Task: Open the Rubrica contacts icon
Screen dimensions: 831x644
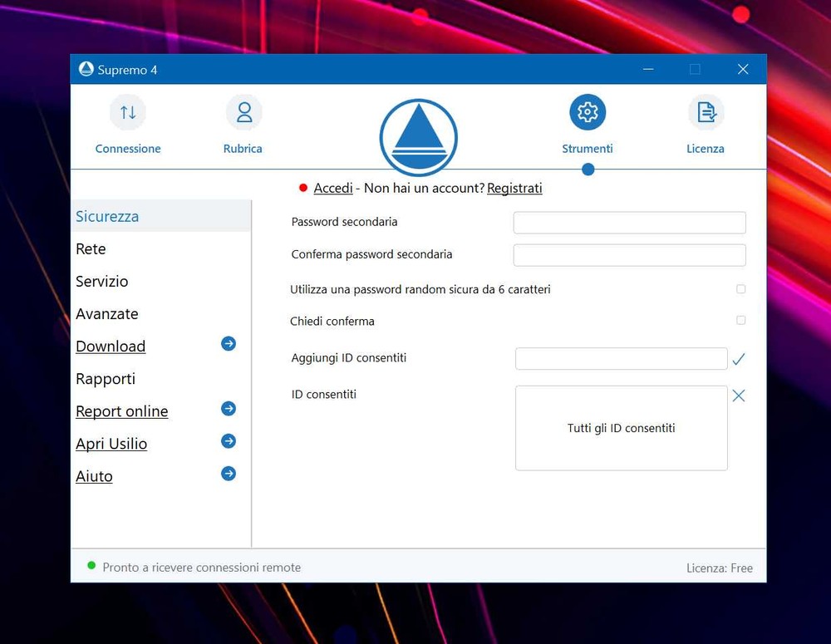Action: click(x=243, y=112)
